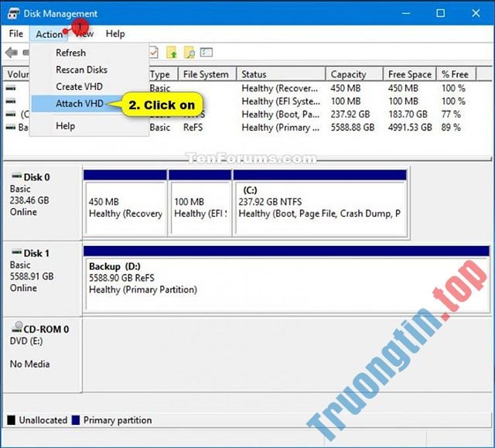Click the blue Primary partition legend swatch

click(76, 420)
